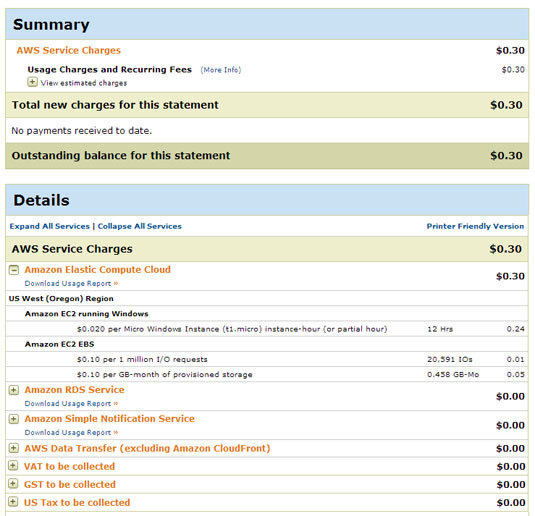Select Amazon EC2 running Windows row
The height and width of the screenshot is (516, 535).
[267, 314]
